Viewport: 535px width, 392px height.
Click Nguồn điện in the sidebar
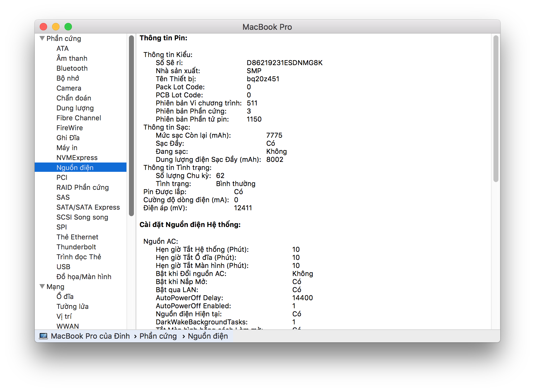75,167
